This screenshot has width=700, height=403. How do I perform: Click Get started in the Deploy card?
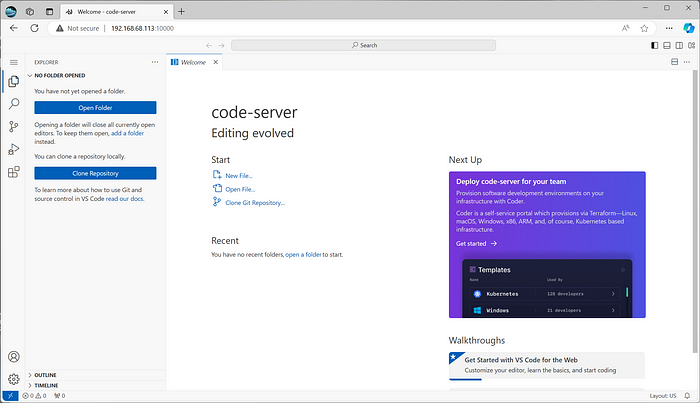pyautogui.click(x=476, y=243)
